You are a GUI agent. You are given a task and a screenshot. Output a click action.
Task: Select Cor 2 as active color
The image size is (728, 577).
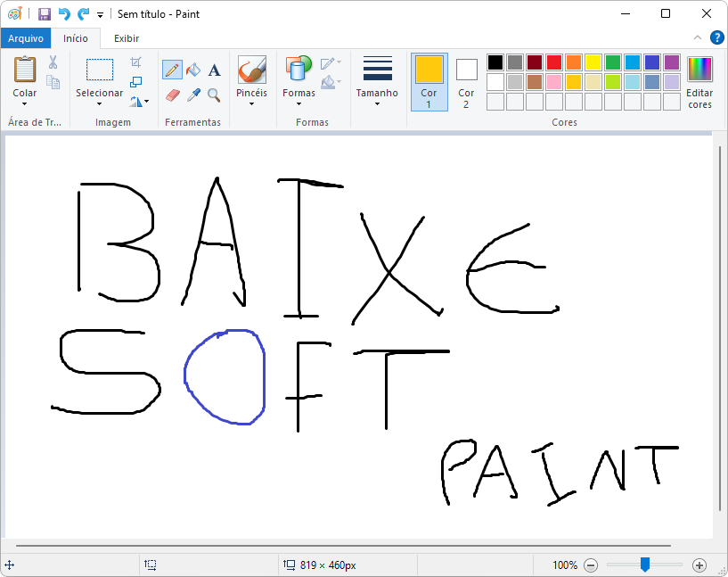click(x=466, y=82)
